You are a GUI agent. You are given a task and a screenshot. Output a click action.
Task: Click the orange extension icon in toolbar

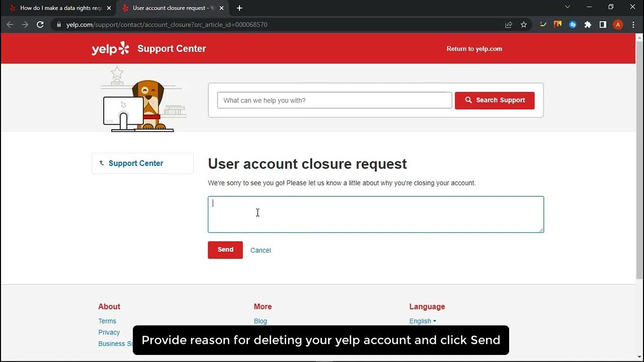pyautogui.click(x=557, y=25)
